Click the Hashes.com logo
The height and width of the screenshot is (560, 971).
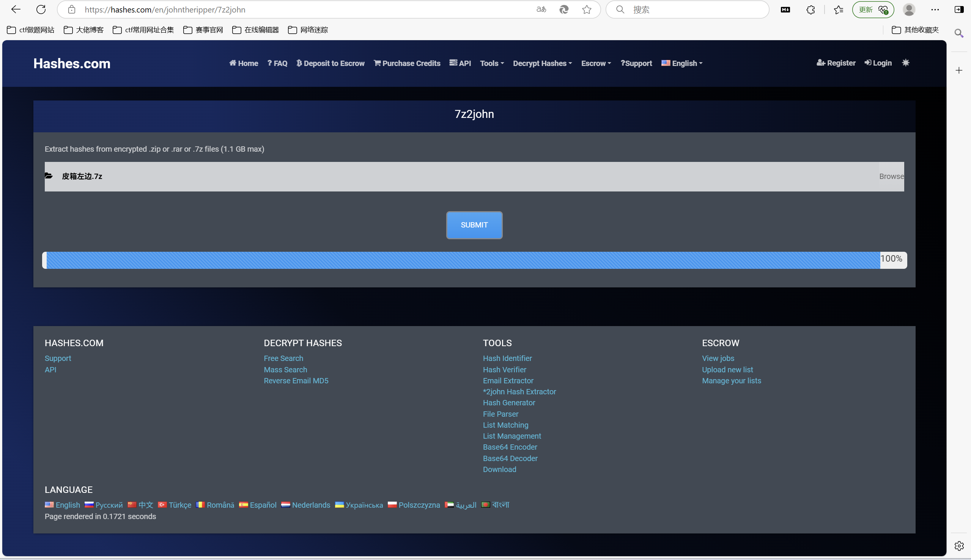pyautogui.click(x=72, y=63)
